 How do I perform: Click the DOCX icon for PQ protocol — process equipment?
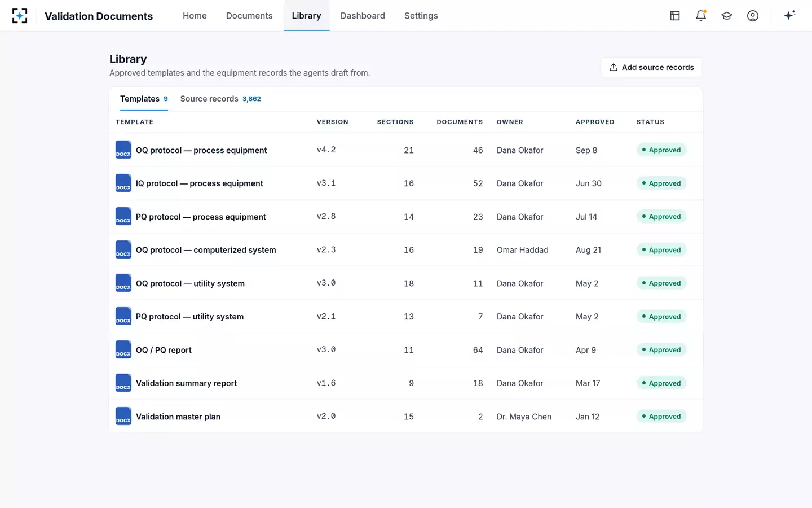(123, 217)
